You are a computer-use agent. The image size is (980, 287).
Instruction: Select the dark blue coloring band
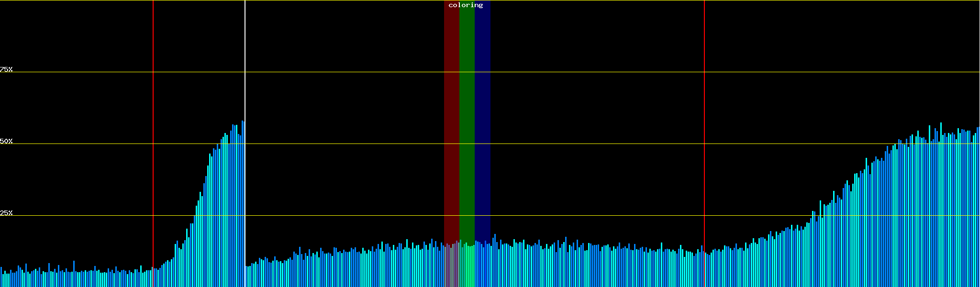pos(482,120)
